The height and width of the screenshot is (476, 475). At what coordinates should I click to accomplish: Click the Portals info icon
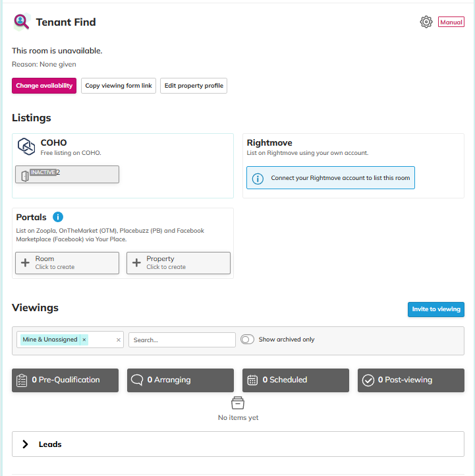click(x=58, y=217)
